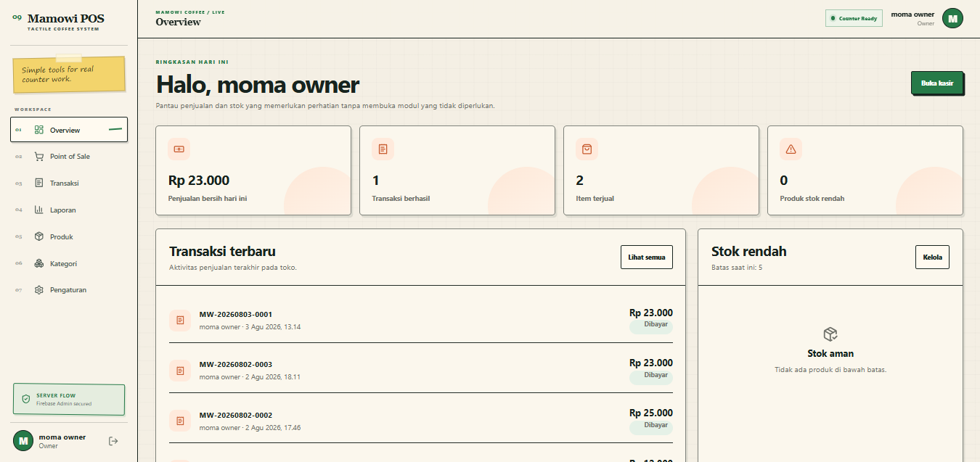
Task: Go to Point of Sale in sidebar
Action: click(69, 157)
